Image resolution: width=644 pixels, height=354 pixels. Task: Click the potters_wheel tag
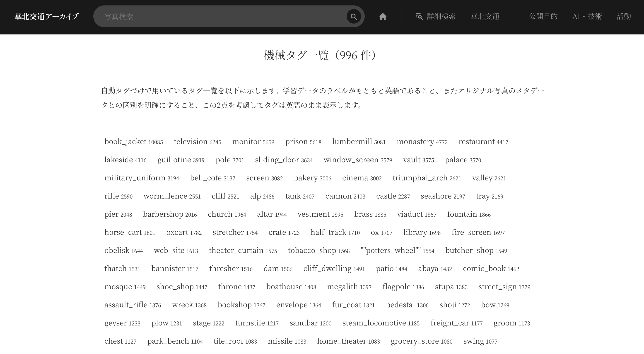(x=391, y=250)
